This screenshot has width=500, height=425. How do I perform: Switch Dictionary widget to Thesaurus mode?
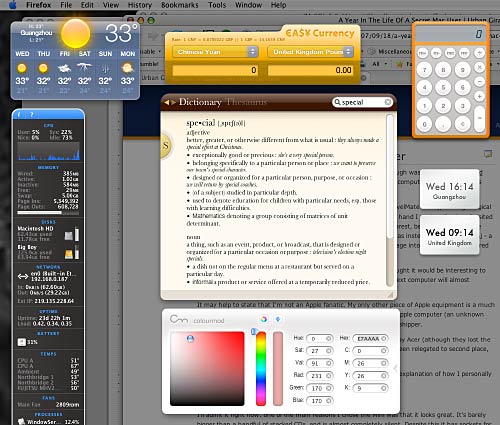point(247,102)
